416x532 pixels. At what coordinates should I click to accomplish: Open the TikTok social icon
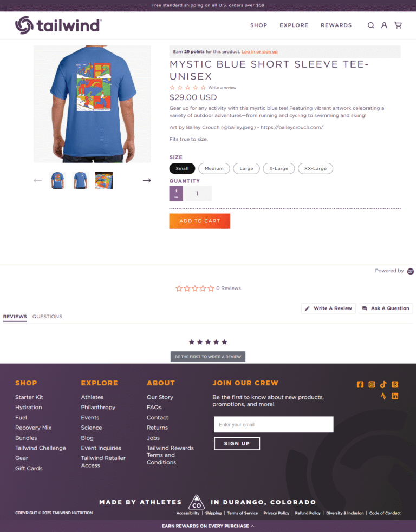[383, 384]
